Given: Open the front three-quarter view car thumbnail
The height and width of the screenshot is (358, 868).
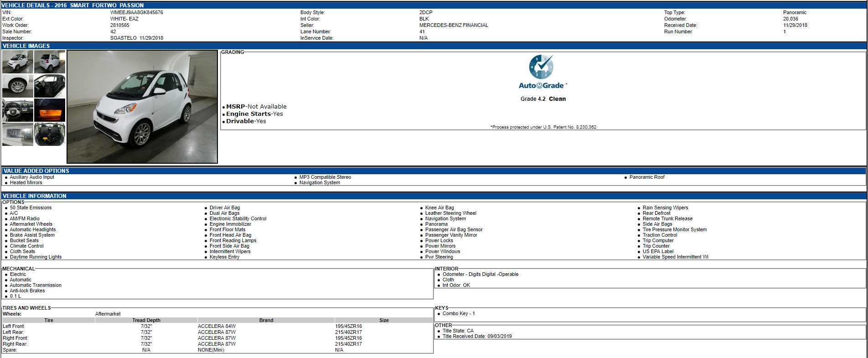Looking at the screenshot, I should pyautogui.click(x=18, y=62).
